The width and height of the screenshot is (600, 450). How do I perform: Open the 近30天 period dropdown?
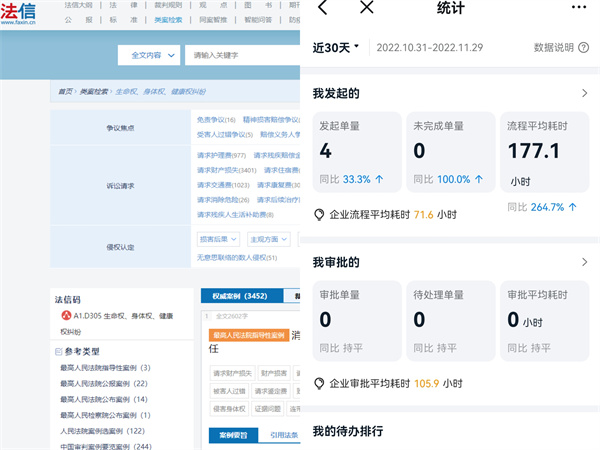(336, 47)
